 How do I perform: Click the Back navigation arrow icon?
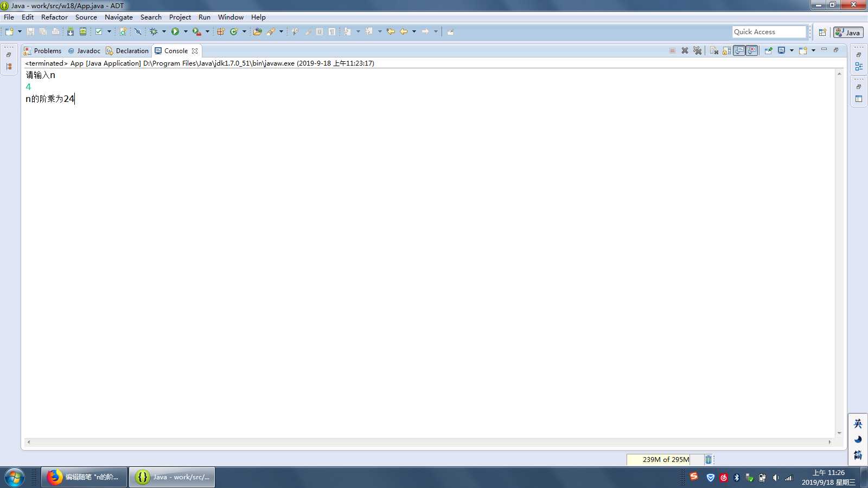point(404,31)
